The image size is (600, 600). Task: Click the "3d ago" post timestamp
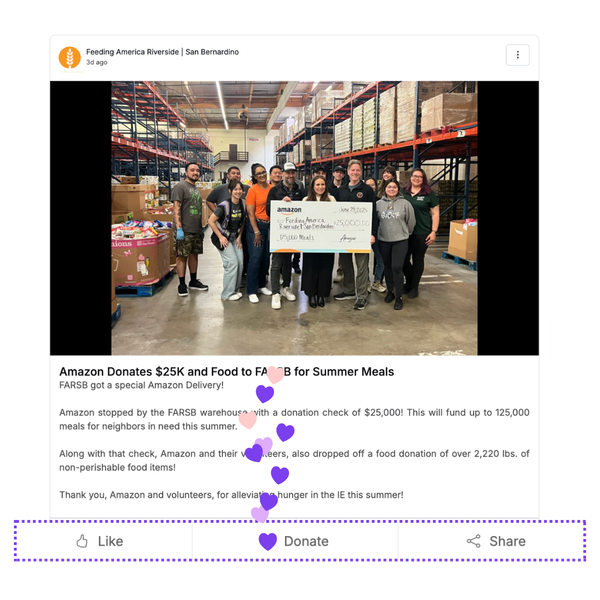pos(96,62)
